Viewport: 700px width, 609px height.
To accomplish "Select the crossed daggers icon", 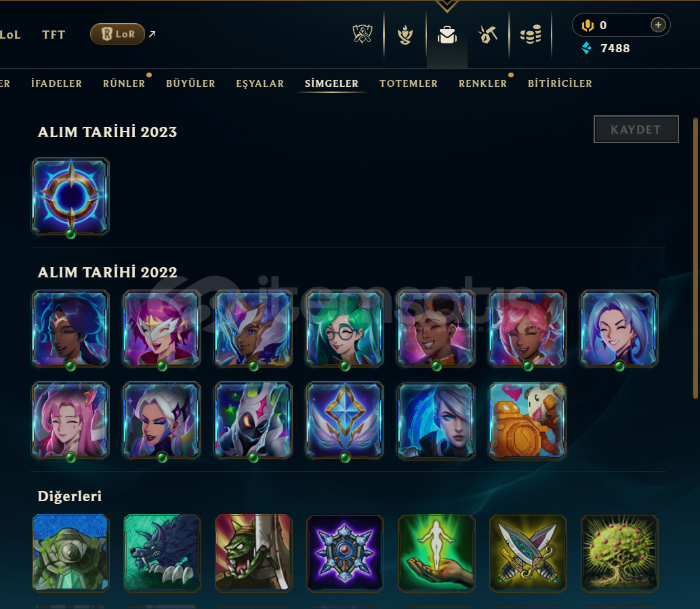I will (528, 553).
